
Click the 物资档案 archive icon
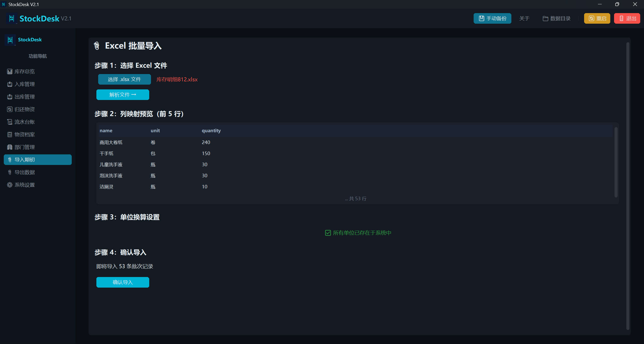click(10, 134)
